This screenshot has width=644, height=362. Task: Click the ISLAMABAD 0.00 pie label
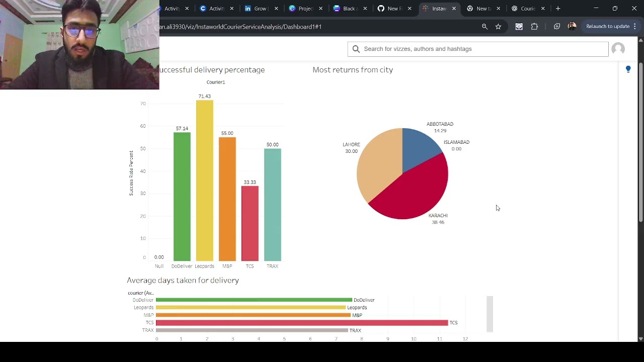click(x=456, y=145)
